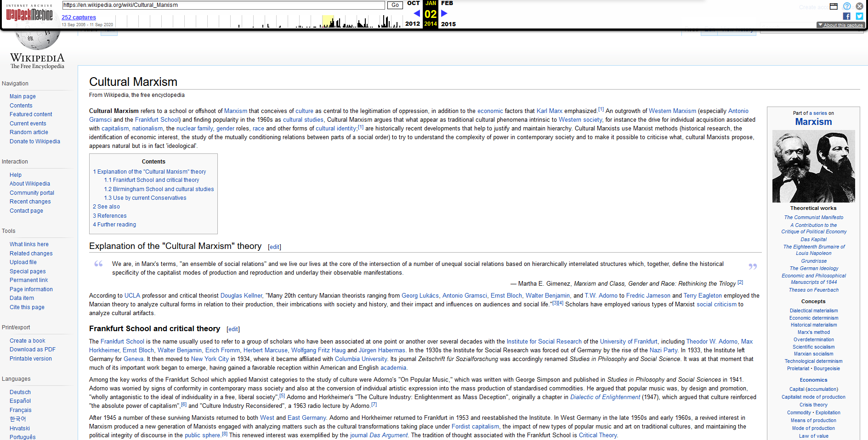The height and width of the screenshot is (440, 868).
Task: Jump to contents item 1.1 Frankfurt School
Action: (x=152, y=180)
